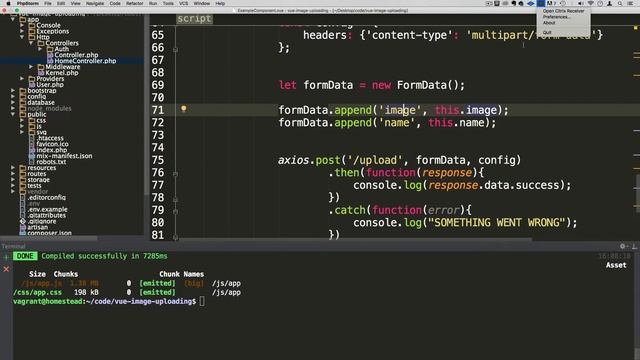Collapse the public folder

click(x=13, y=114)
